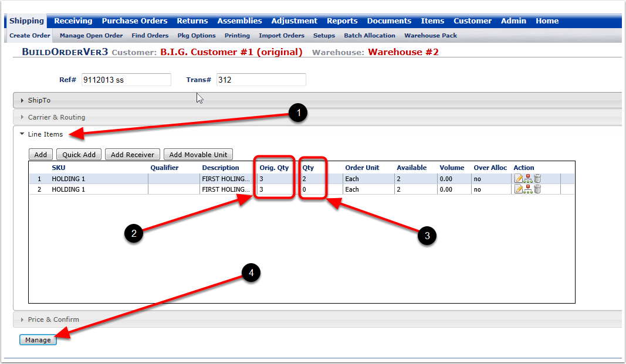Click the Add Receiver button

point(132,154)
